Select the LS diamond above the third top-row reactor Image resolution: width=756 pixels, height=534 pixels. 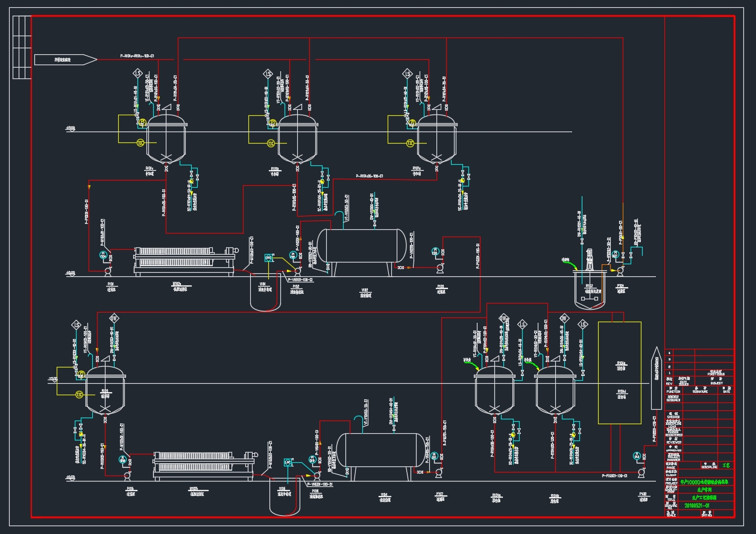[407, 74]
